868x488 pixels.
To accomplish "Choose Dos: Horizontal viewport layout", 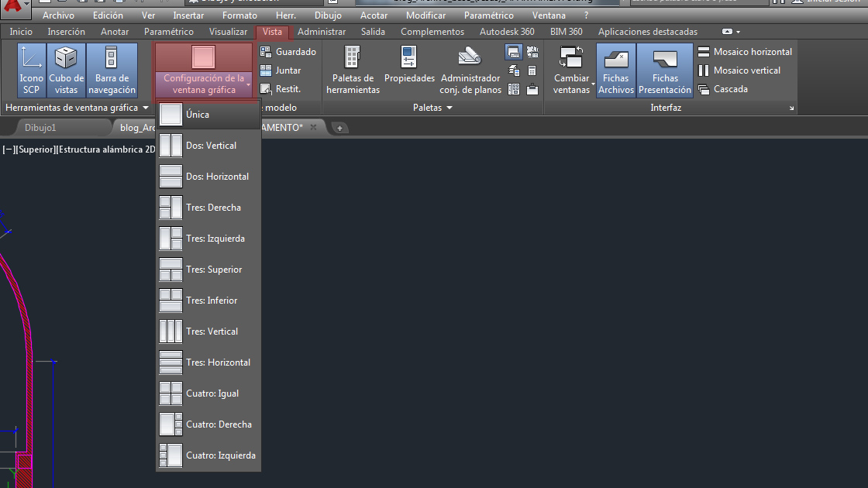I will [x=208, y=177].
